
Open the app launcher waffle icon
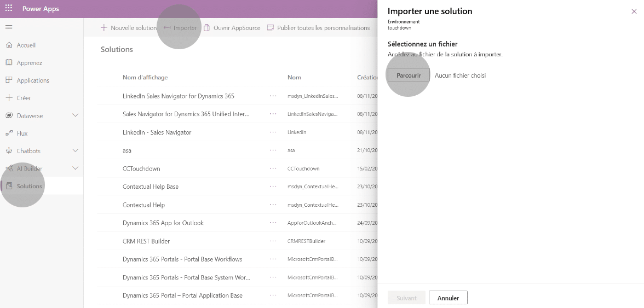(9, 9)
